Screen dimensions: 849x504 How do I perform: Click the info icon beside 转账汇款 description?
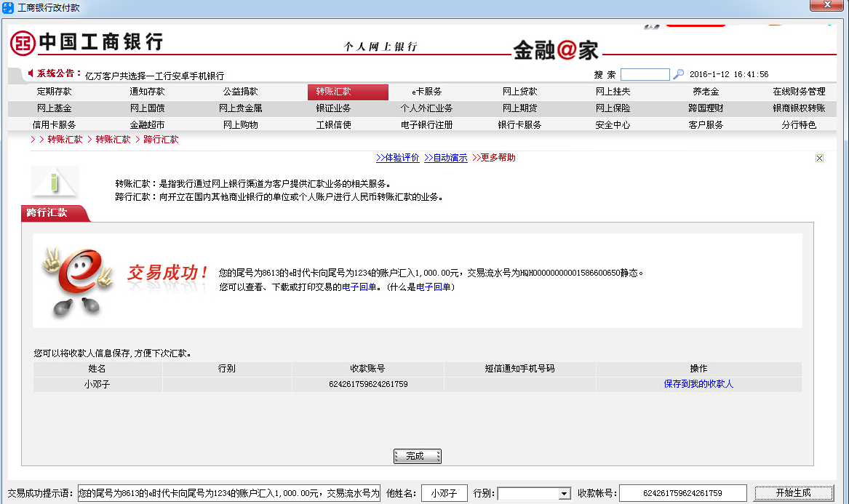(55, 183)
